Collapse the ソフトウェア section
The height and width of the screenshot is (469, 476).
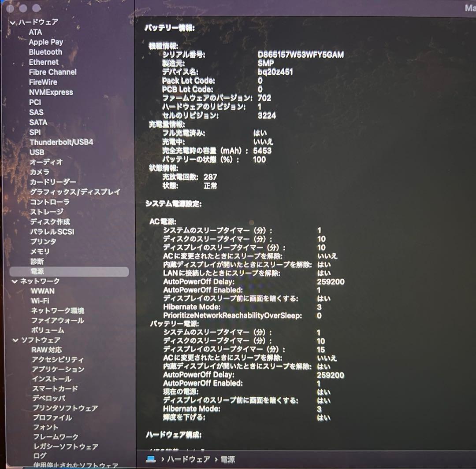[15, 340]
